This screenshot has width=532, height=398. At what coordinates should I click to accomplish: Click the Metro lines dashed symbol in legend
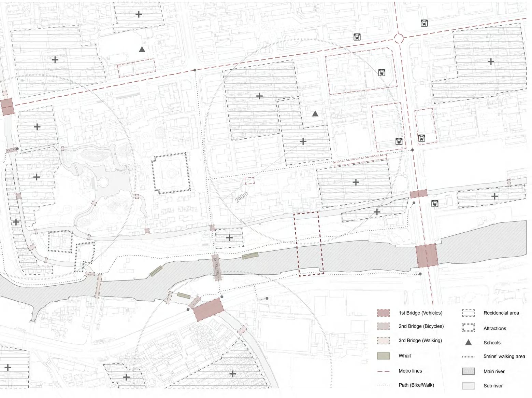click(x=383, y=371)
